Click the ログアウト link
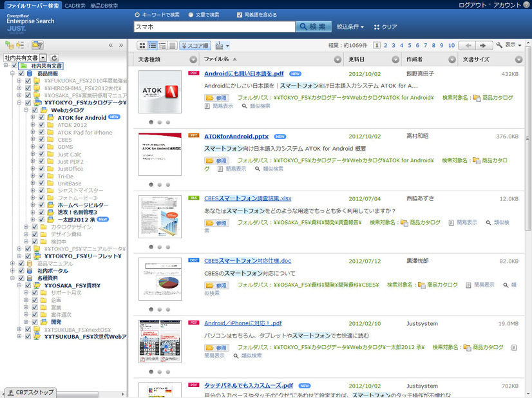The height and width of the screenshot is (398, 532). (473, 5)
